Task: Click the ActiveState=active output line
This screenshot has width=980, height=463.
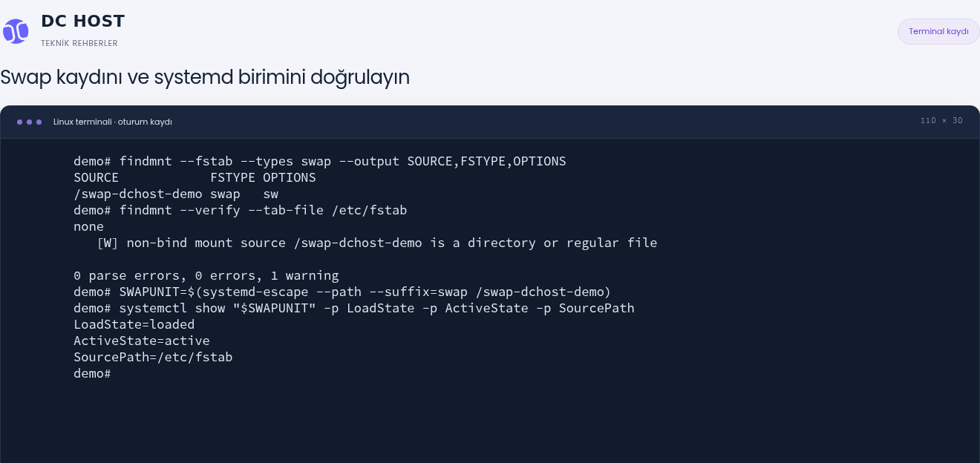Action: pos(142,341)
